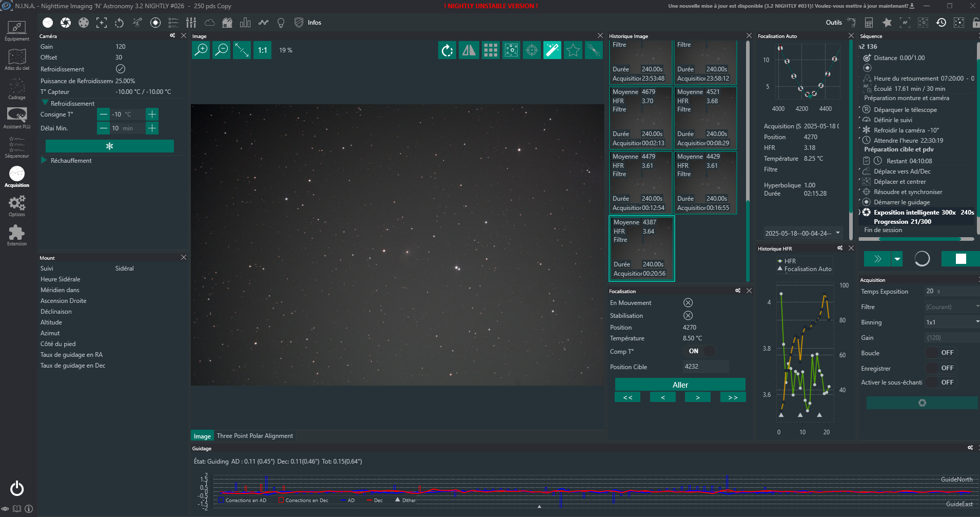Enable the Enregistrer switch
Screen dimensions: 980x517
940,368
